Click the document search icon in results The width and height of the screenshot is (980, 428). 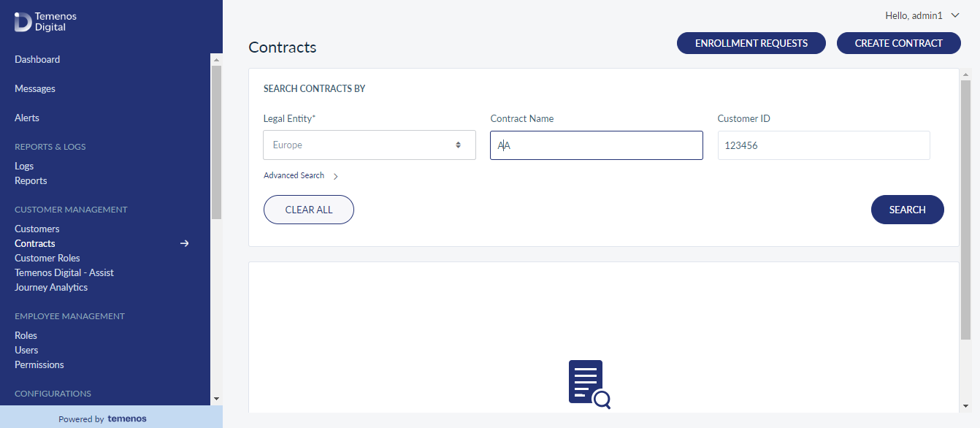[589, 384]
